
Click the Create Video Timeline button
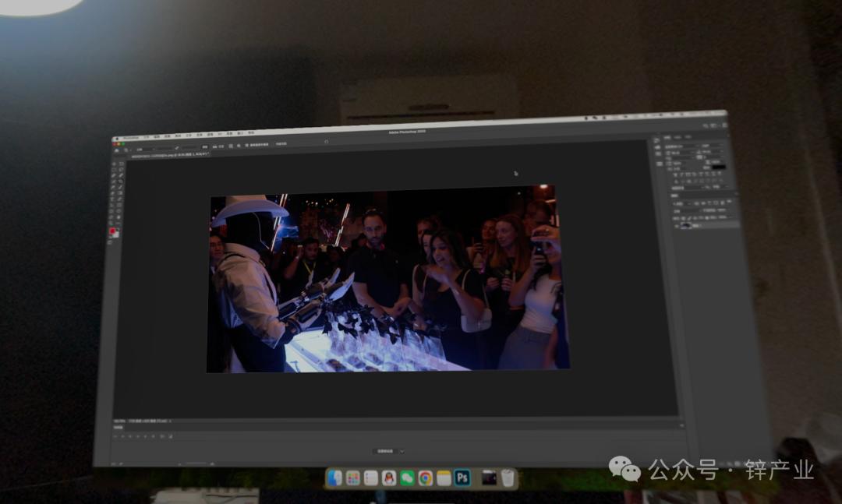point(386,451)
